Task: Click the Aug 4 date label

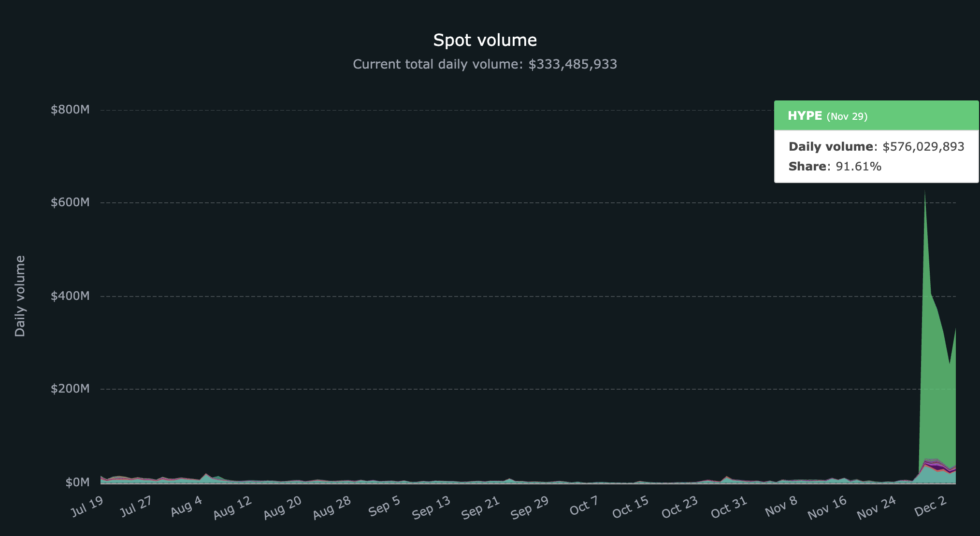Action: click(x=187, y=506)
